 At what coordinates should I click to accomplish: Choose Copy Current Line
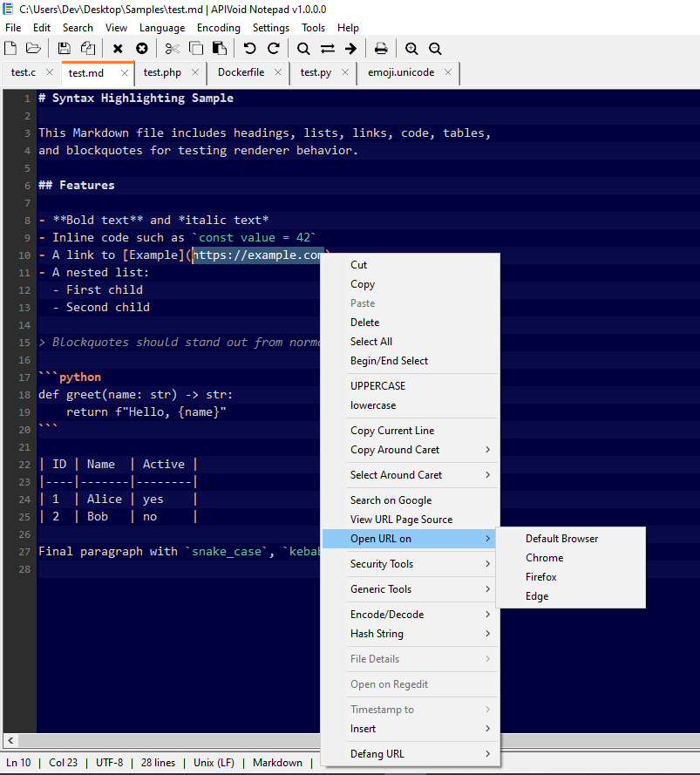click(x=411, y=431)
